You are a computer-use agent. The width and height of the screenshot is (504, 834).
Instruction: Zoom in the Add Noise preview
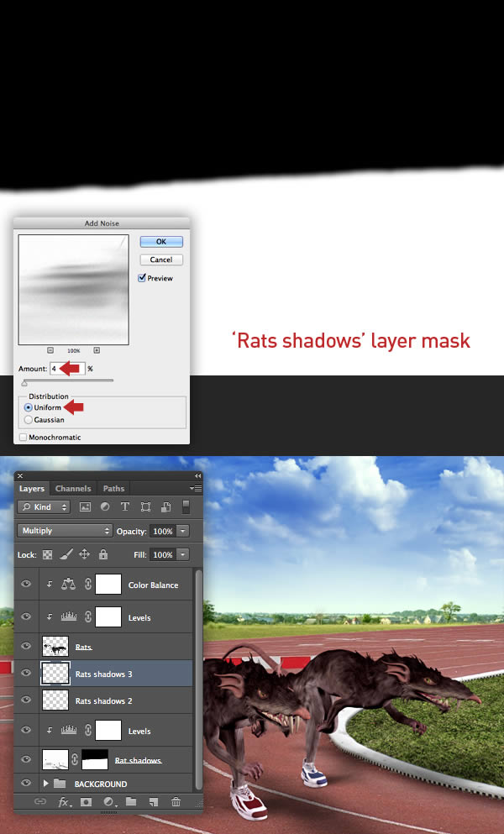pyautogui.click(x=97, y=350)
